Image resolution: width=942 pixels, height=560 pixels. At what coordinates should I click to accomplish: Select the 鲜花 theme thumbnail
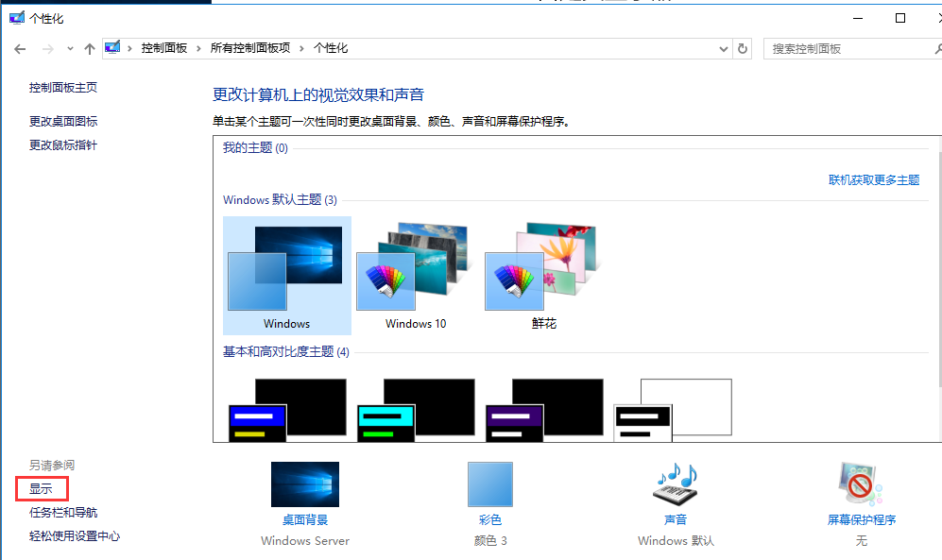(x=543, y=276)
